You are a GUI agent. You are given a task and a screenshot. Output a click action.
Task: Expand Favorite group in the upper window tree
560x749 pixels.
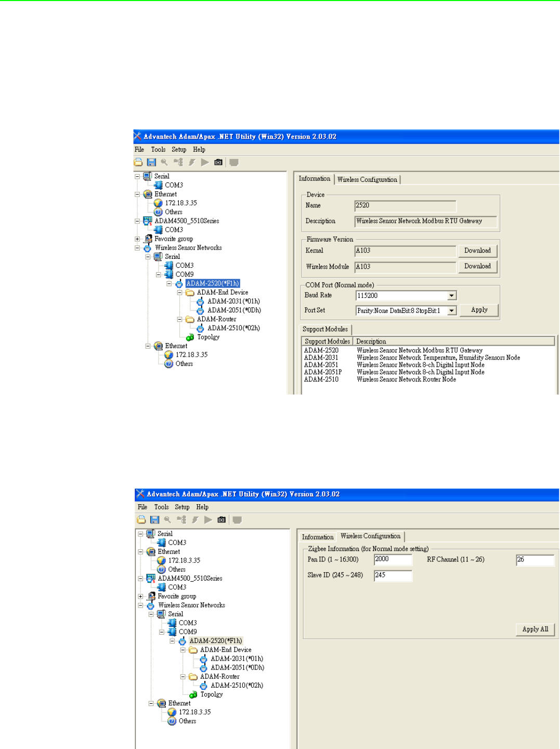click(137, 239)
